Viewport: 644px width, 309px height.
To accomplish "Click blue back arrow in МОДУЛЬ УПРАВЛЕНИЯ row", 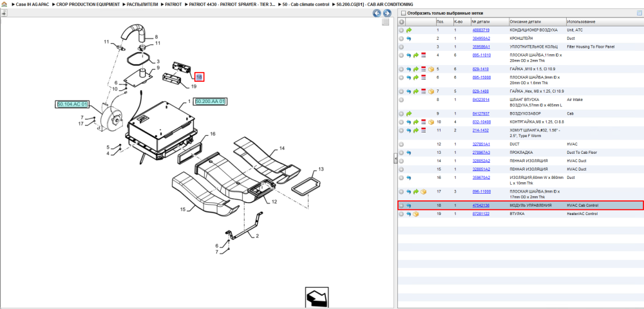I will tap(409, 205).
